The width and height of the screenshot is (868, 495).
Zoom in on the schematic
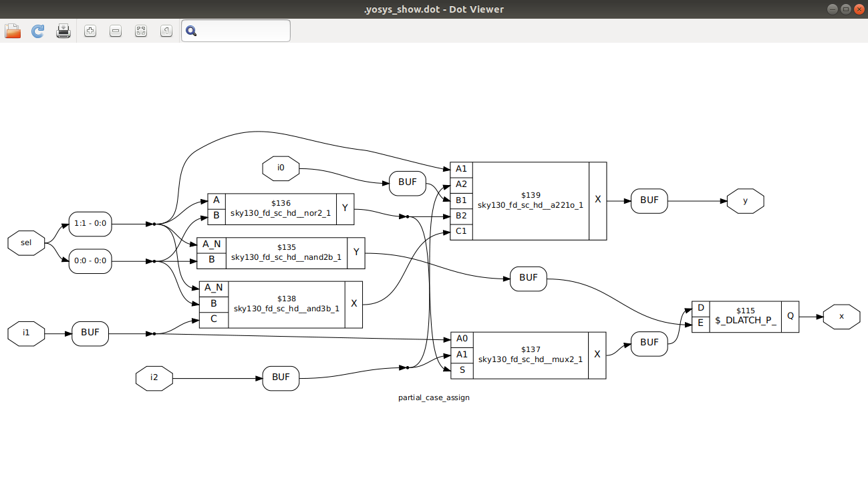point(90,30)
